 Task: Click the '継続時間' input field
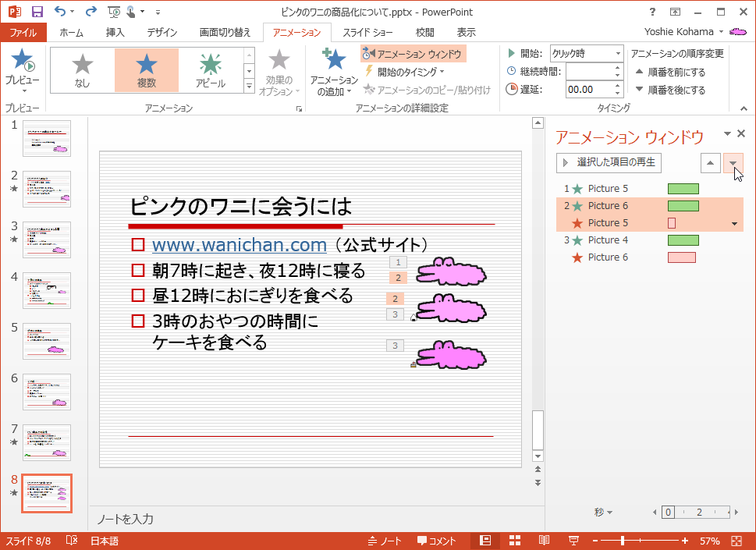[590, 71]
